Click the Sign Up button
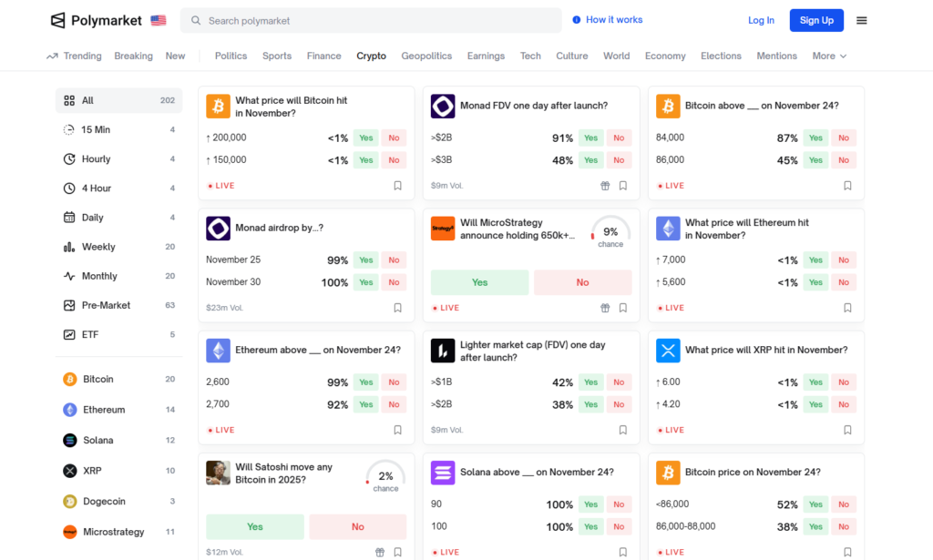Image resolution: width=933 pixels, height=560 pixels. tap(815, 20)
